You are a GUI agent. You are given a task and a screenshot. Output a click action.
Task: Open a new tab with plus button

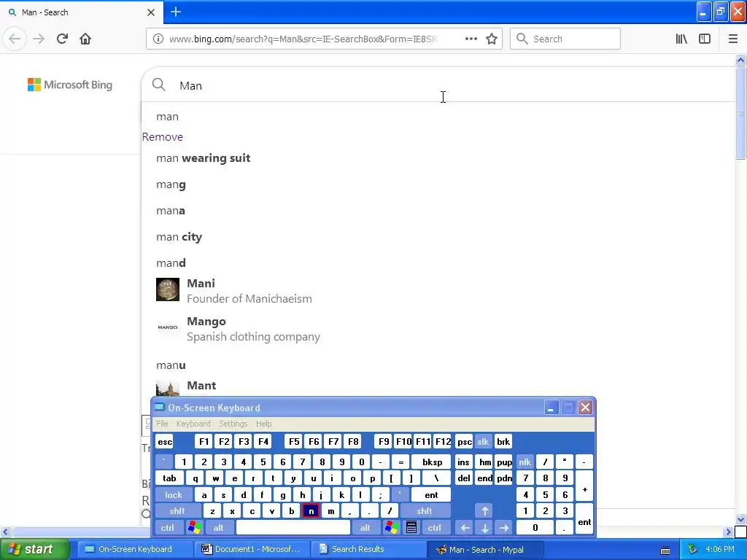coord(176,12)
